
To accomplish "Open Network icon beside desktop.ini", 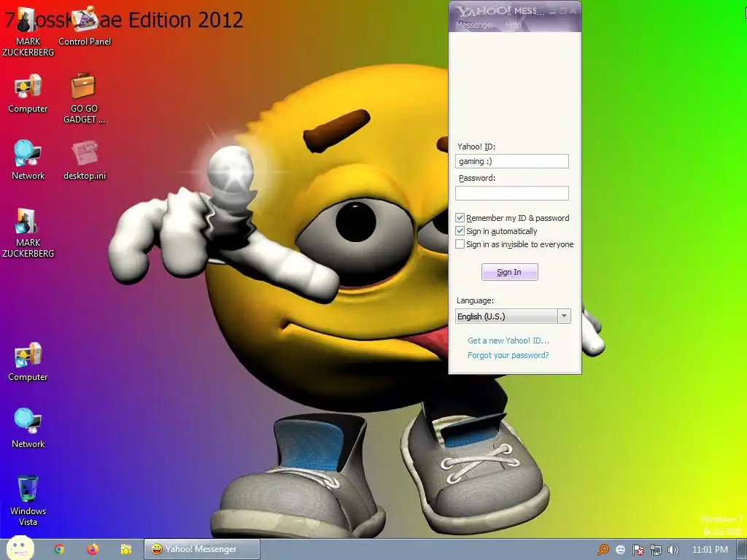I will pyautogui.click(x=28, y=160).
